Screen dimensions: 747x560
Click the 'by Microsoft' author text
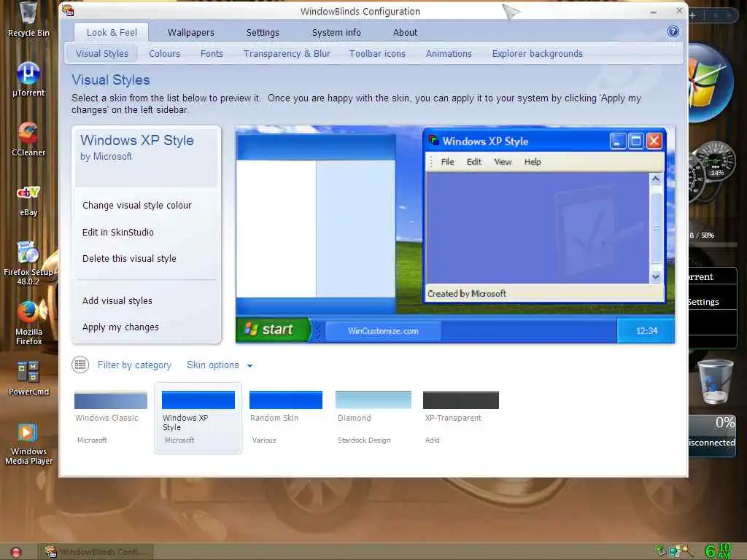pyautogui.click(x=106, y=156)
